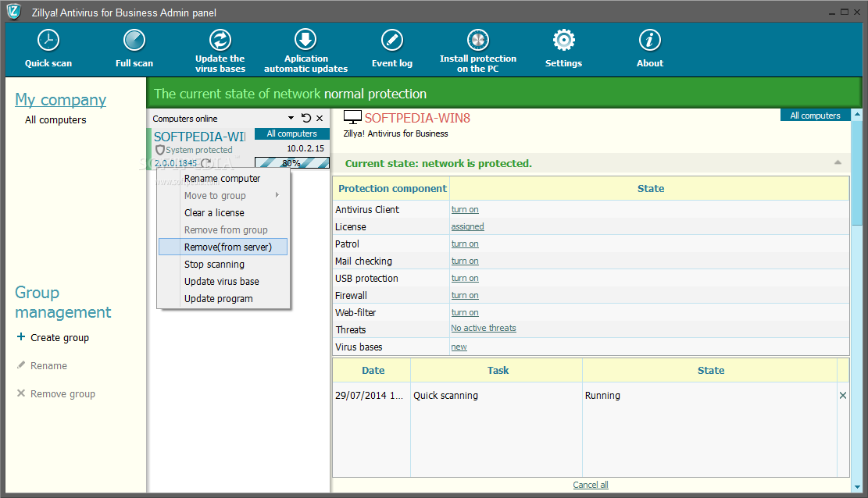Click the pencil icon beside Rename
Image resolution: width=868 pixels, height=498 pixels.
pyautogui.click(x=21, y=365)
